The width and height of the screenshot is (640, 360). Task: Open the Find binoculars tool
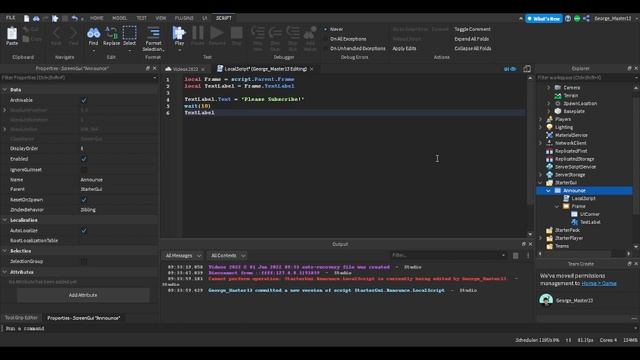tap(93, 33)
